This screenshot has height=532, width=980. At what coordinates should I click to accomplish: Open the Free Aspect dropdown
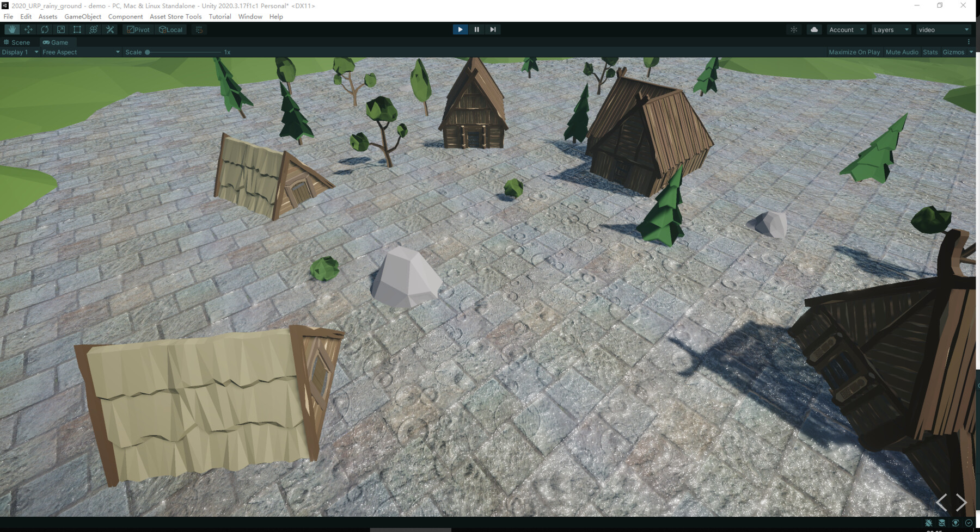click(x=80, y=52)
